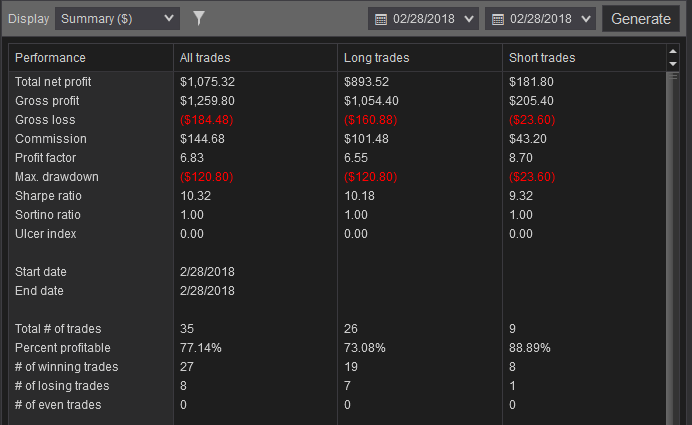Select the # of even trades label
Screen dimensions: 692x425
point(58,404)
